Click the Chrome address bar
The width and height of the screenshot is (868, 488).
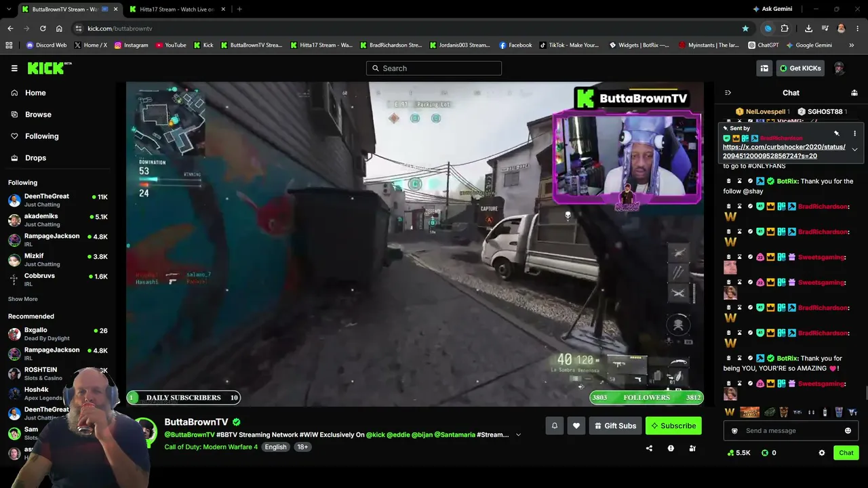coord(414,28)
